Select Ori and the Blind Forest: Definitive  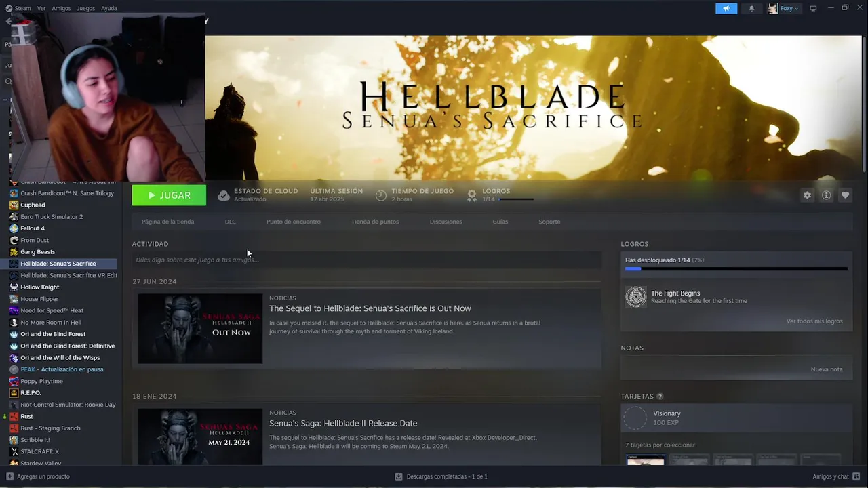[68, 346]
